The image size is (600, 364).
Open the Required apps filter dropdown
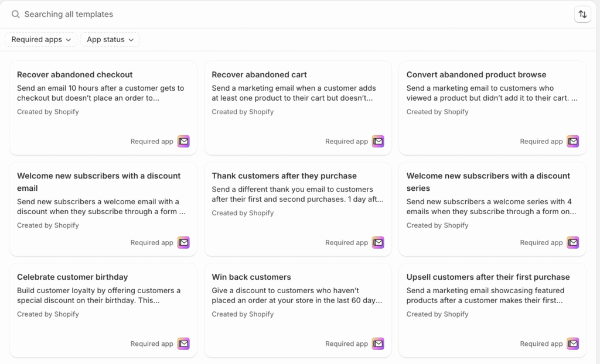41,40
